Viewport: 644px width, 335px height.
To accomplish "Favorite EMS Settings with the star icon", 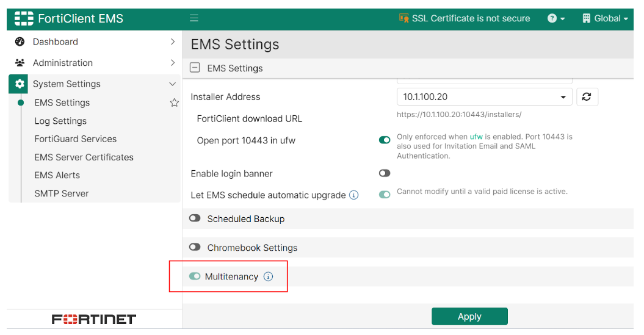I will (x=175, y=103).
